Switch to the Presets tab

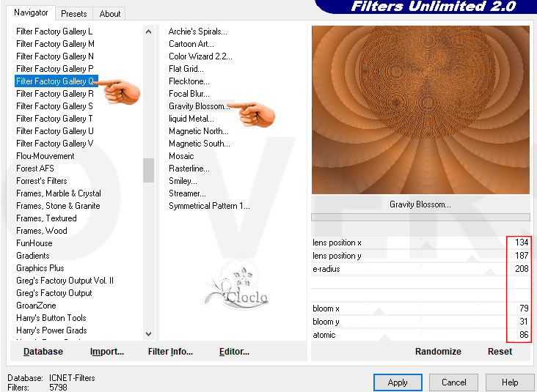point(74,13)
